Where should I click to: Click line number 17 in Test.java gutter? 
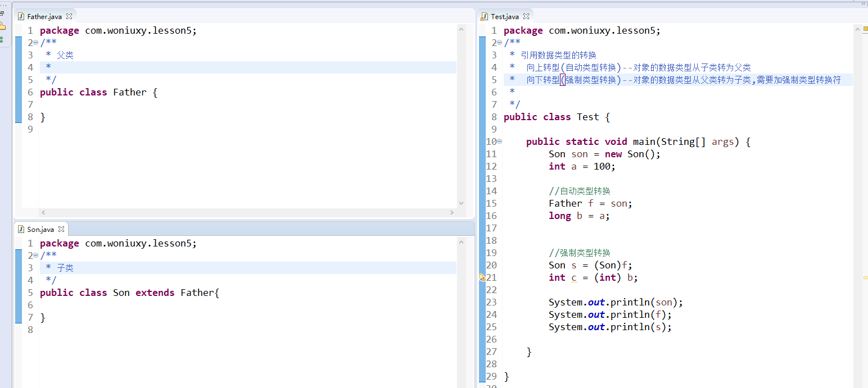click(x=491, y=228)
